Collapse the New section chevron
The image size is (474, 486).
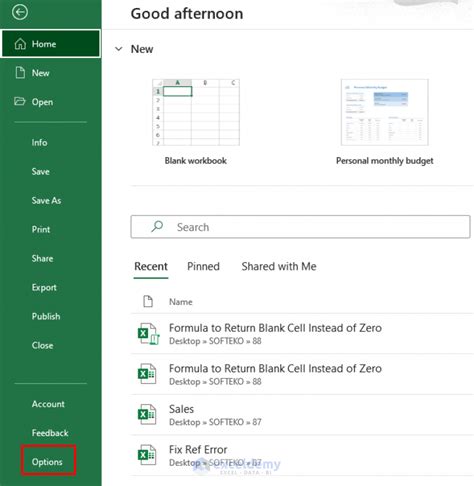tap(119, 49)
